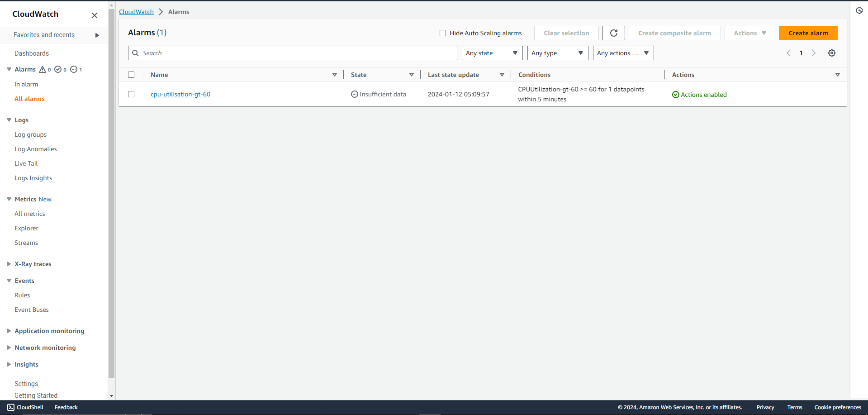Viewport: 868px width, 415px height.
Task: Click the Actions enabled green check icon
Action: click(676, 95)
